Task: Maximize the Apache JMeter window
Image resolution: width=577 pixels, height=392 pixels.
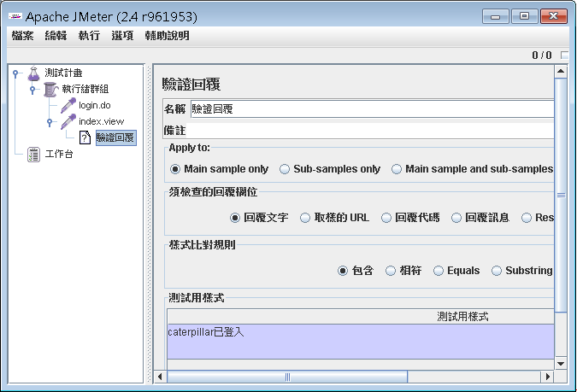Action: click(524, 16)
